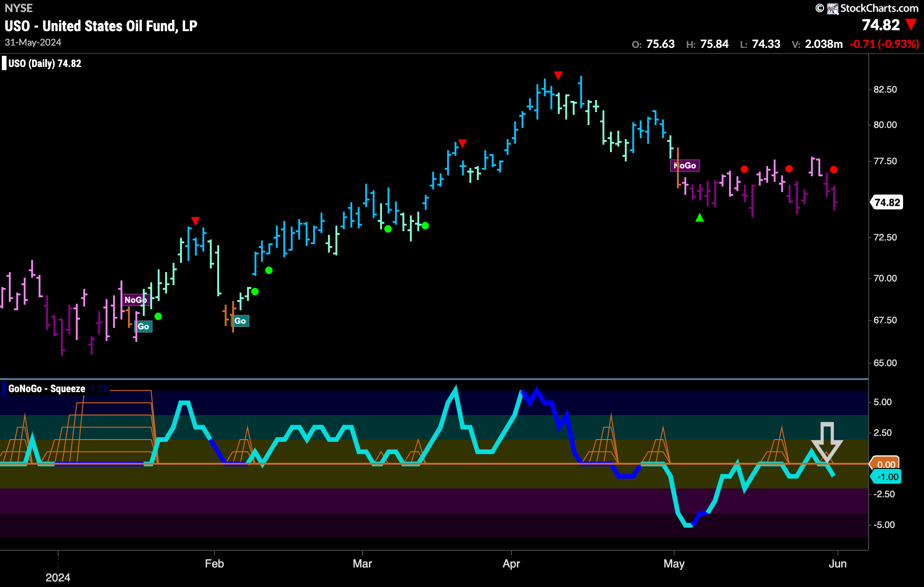Click the red down triangle at the April peak

558,75
